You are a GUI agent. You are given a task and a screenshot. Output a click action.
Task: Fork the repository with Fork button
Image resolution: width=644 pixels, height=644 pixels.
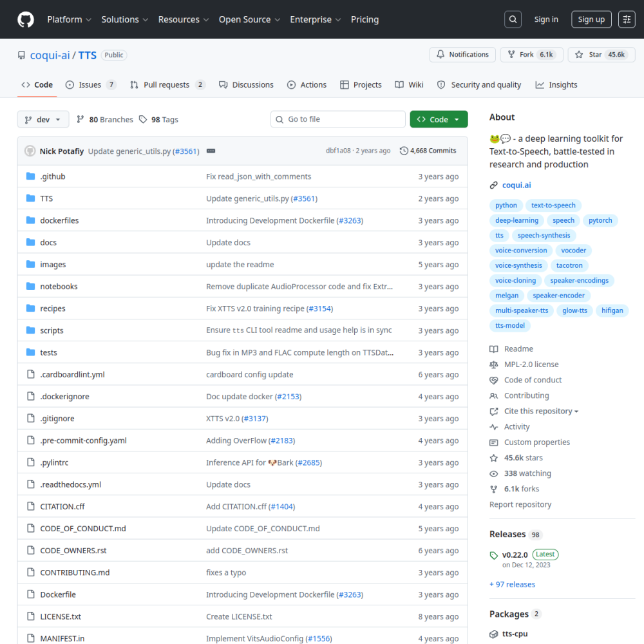[x=533, y=55]
